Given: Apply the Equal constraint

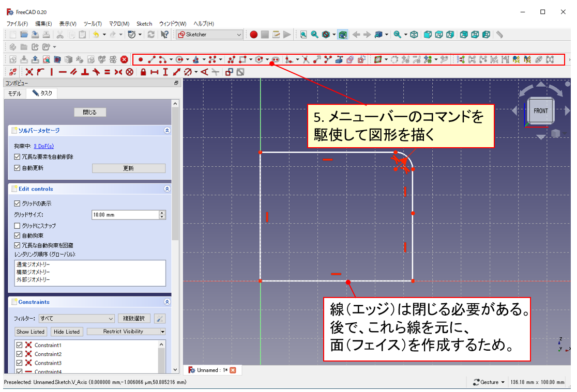Looking at the screenshot, I should pyautogui.click(x=107, y=72).
